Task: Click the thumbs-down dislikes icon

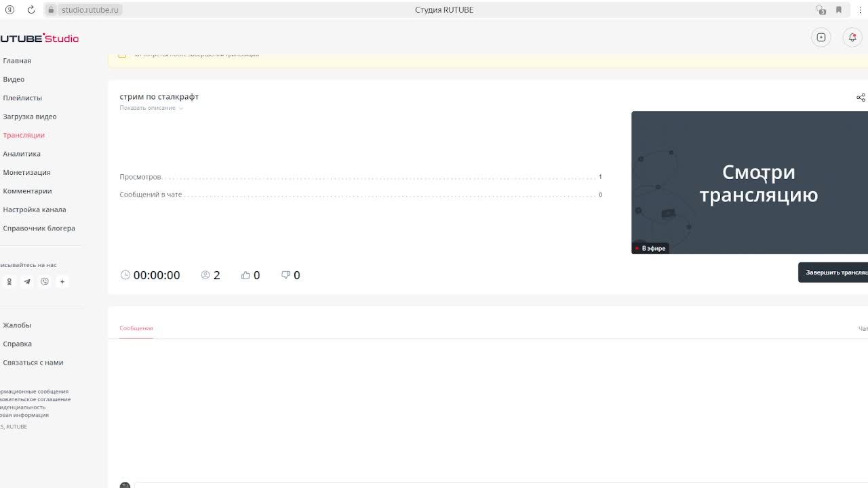Action: coord(285,275)
